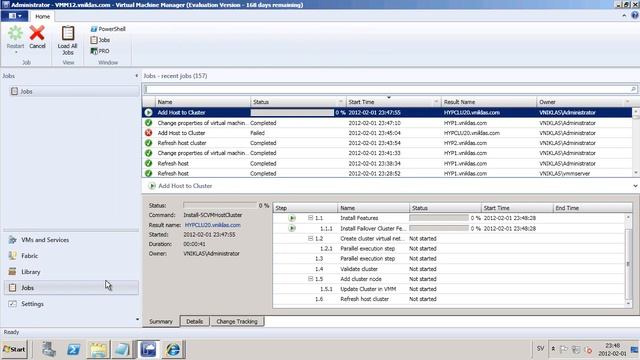This screenshot has width=640, height=360.
Task: Open the Jobs window from ribbon
Action: coord(100,40)
